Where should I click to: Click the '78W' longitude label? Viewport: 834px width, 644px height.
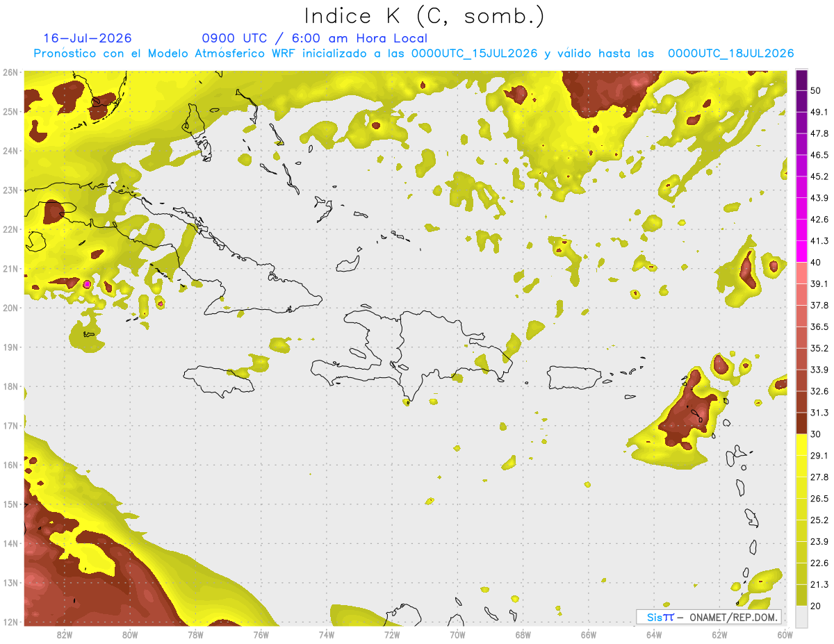(195, 634)
